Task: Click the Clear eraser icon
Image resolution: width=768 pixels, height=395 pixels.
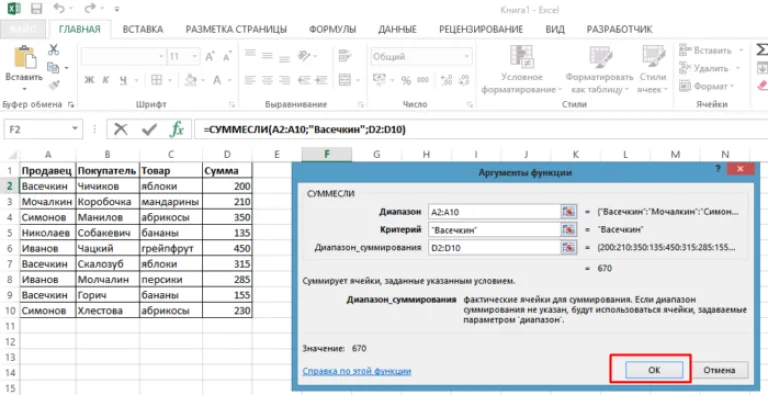Action: [763, 85]
